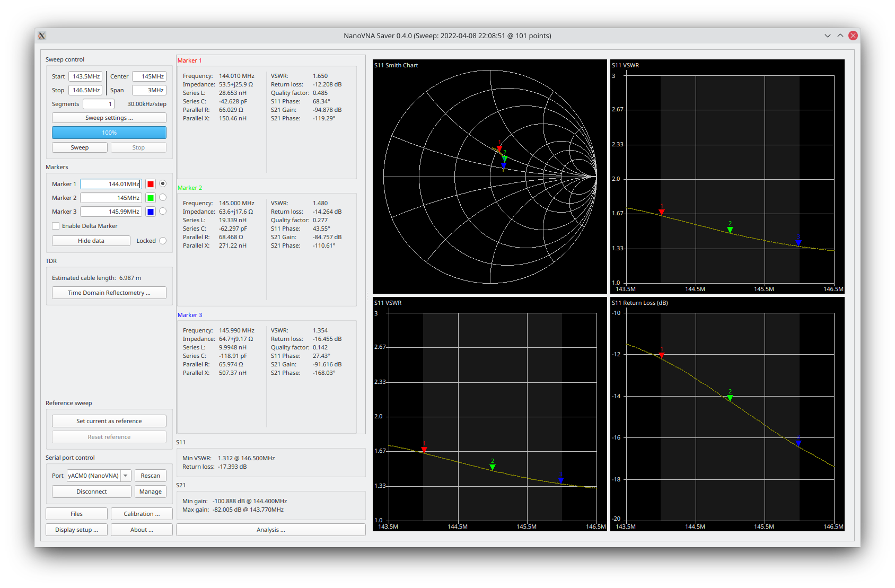Click the Marker 2 frequency field

pos(111,198)
